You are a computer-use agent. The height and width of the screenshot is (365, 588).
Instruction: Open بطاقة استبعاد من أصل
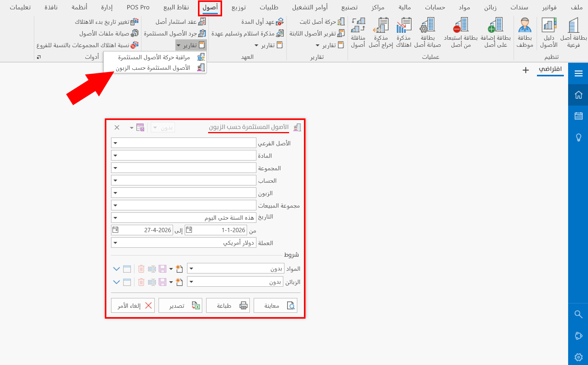461,33
